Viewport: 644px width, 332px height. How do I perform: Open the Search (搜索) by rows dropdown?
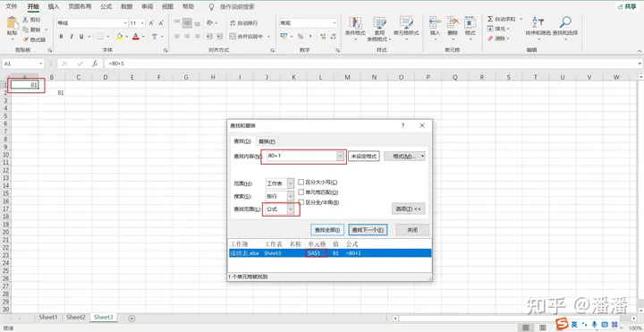click(x=291, y=196)
